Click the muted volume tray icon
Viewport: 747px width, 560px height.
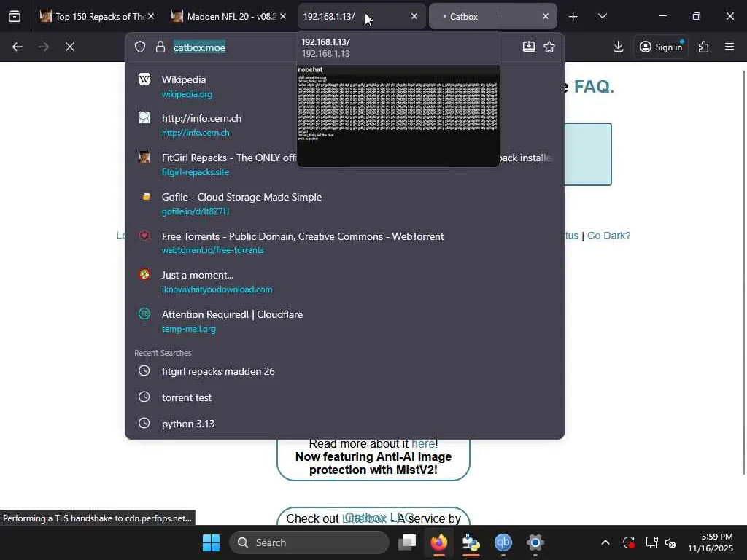671,542
